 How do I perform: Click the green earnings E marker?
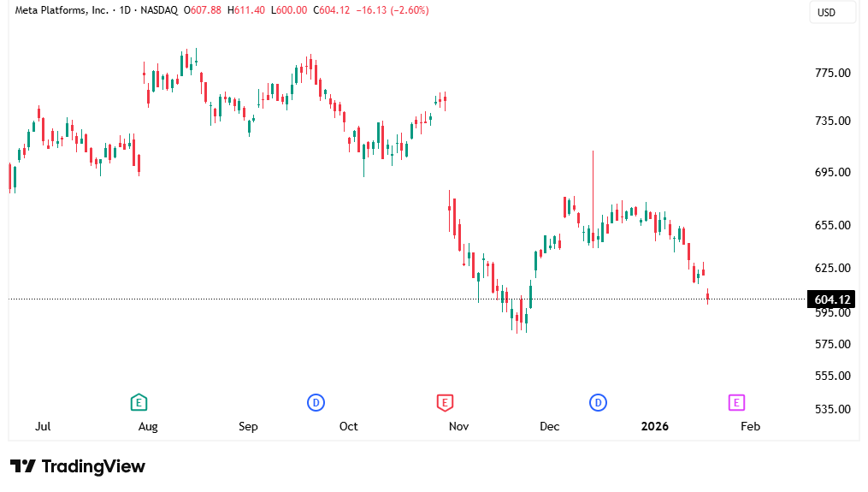[x=139, y=402]
